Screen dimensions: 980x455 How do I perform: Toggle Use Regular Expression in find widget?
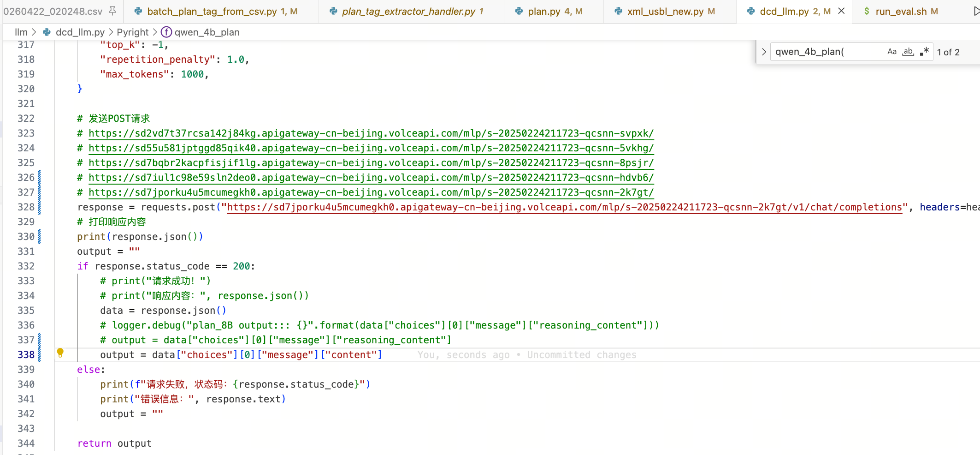[924, 52]
